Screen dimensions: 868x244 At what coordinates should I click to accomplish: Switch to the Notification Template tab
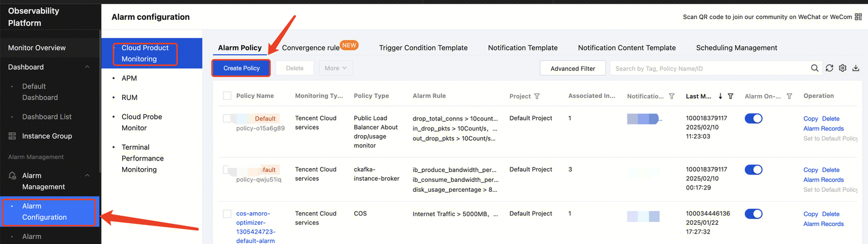pos(523,48)
